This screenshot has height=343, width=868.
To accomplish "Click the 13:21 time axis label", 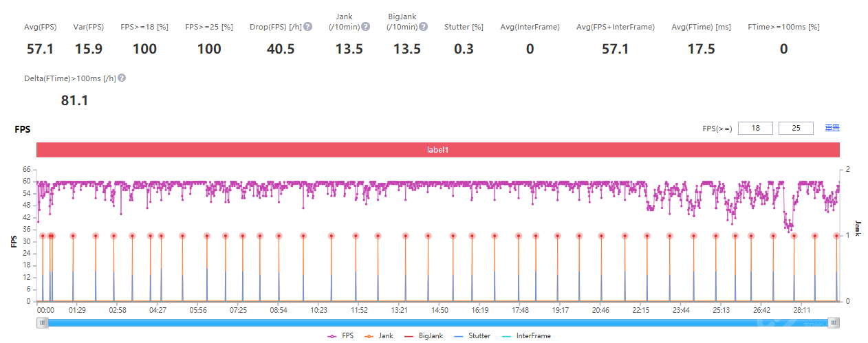I will (x=399, y=311).
